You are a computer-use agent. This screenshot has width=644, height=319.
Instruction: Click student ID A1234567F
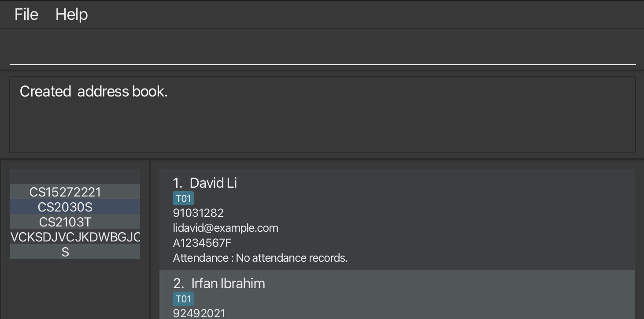tap(202, 243)
